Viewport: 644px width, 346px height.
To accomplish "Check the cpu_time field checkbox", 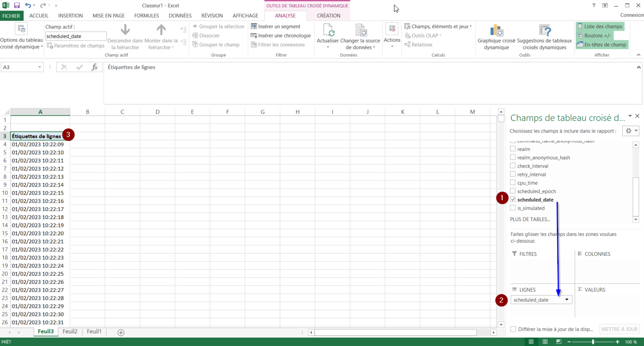I will (x=513, y=182).
